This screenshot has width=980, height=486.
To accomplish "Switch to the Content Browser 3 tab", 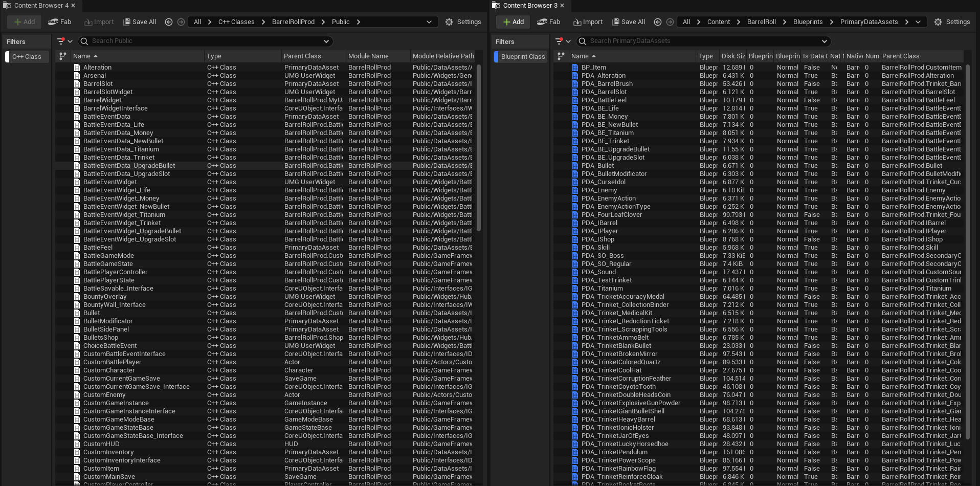I will tap(527, 6).
